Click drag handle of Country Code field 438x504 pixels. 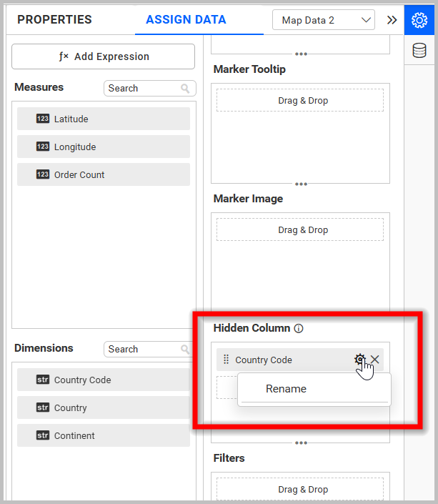tap(227, 360)
